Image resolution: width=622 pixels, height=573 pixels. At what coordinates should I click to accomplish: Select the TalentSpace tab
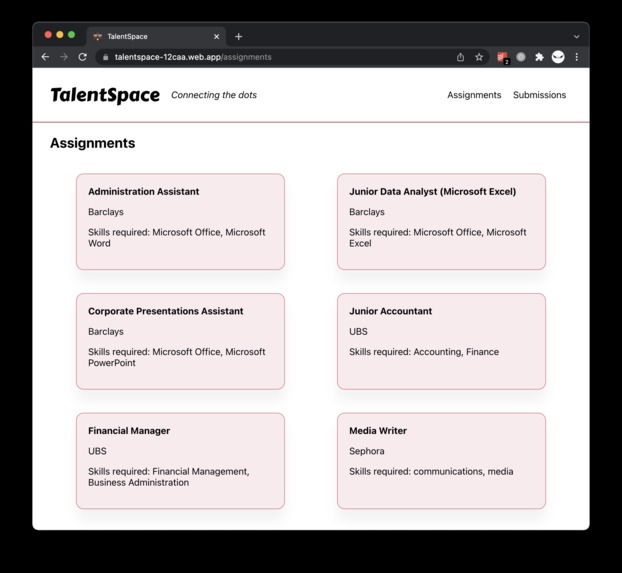(156, 37)
